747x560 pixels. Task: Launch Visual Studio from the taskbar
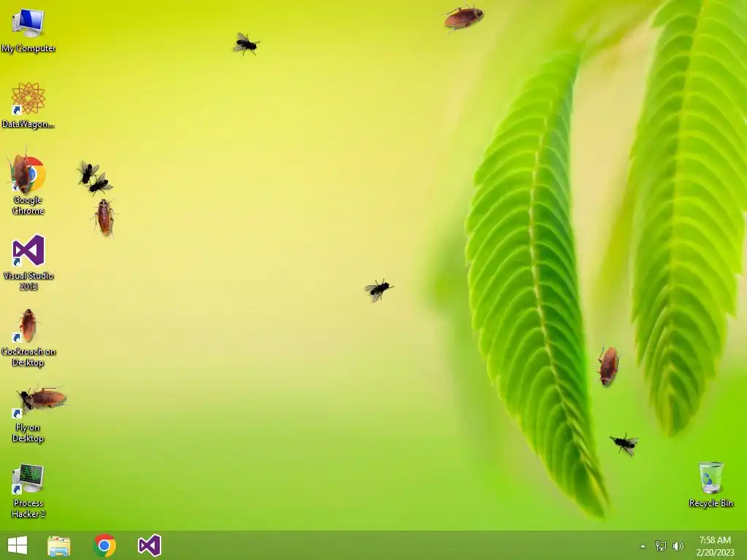click(x=150, y=545)
